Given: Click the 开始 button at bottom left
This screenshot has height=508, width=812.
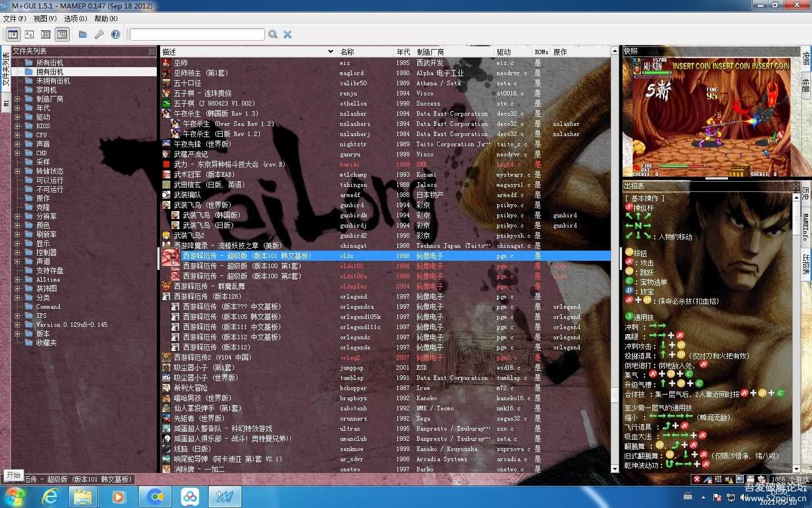Looking at the screenshot, I should (13, 475).
